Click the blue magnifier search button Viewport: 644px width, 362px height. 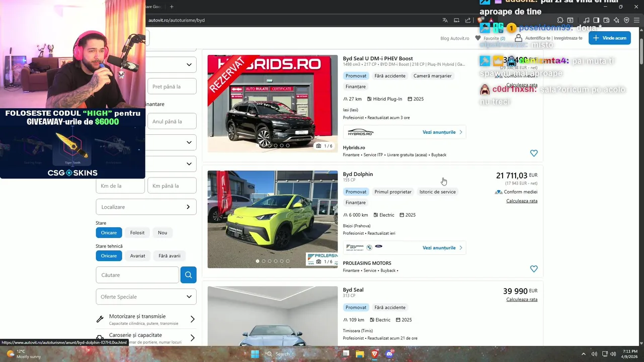pos(188,275)
